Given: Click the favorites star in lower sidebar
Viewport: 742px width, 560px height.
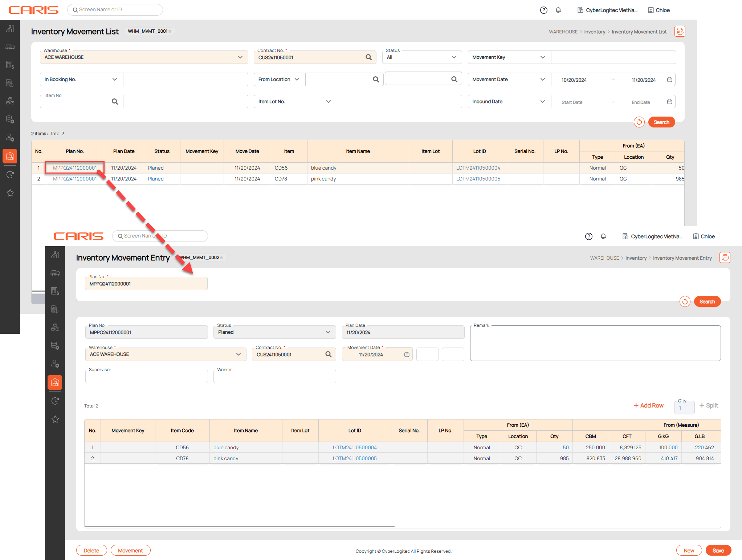Looking at the screenshot, I should click(55, 419).
